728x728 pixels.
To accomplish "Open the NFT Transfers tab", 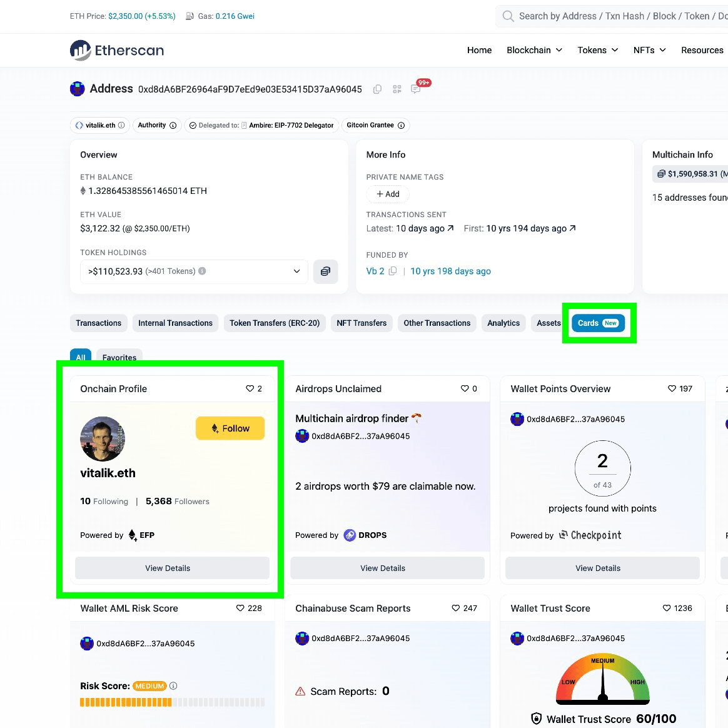I will tap(361, 323).
